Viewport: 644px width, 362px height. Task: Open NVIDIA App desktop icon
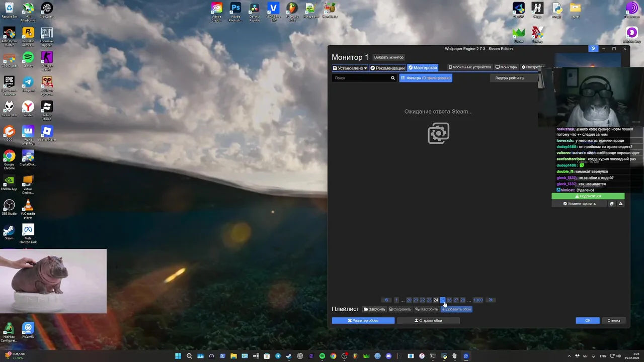tap(9, 183)
